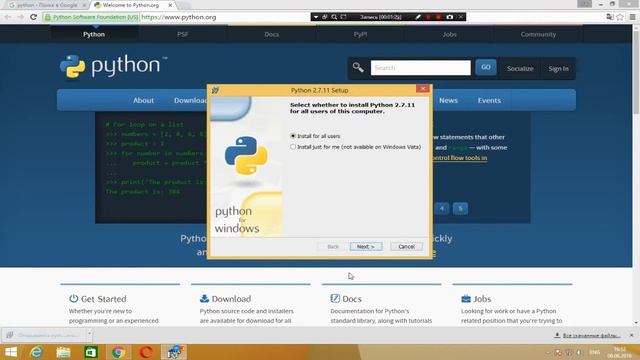Viewport: 640px width, 360px height.
Task: Click the python logo on the website
Action: click(113, 66)
